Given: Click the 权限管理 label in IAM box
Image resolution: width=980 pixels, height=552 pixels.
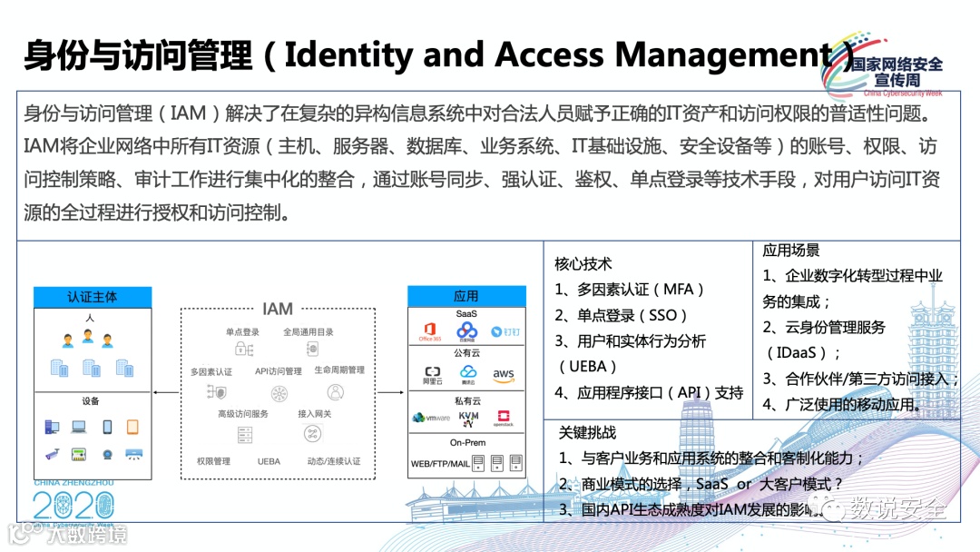Looking at the screenshot, I should point(214,460).
